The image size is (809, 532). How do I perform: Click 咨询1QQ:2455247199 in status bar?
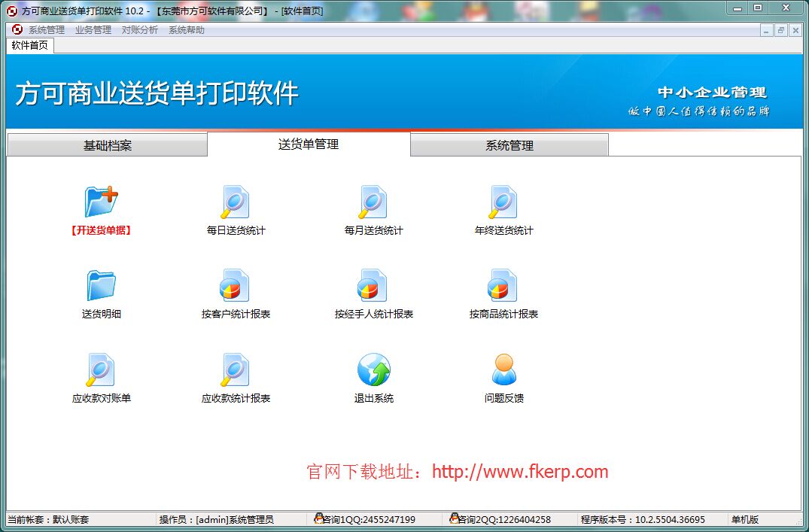coord(370,519)
